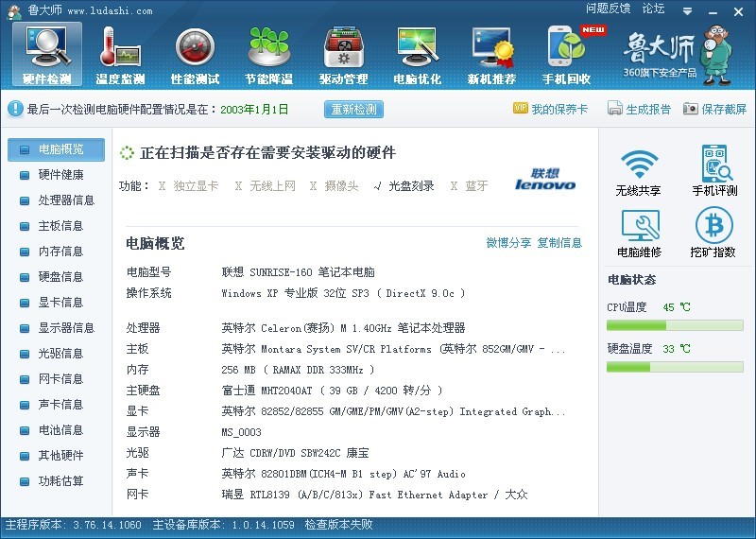Click the 广达 CDRW/DVD SBW242C drive text

[x=295, y=453]
